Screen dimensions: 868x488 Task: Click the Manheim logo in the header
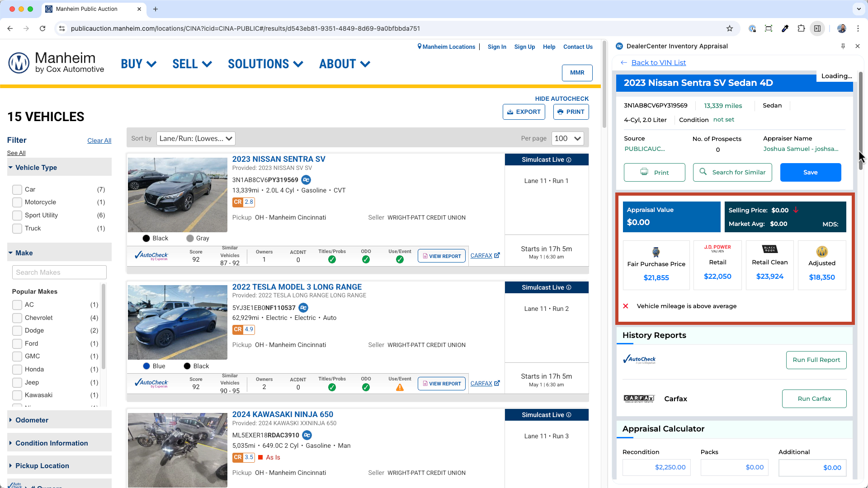(x=56, y=63)
